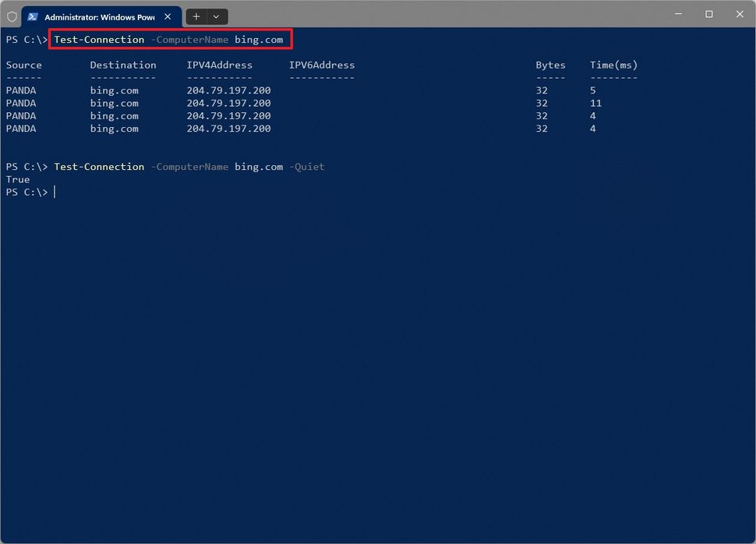
Task: Click the highlighted Test-Connection command
Action: coord(99,39)
